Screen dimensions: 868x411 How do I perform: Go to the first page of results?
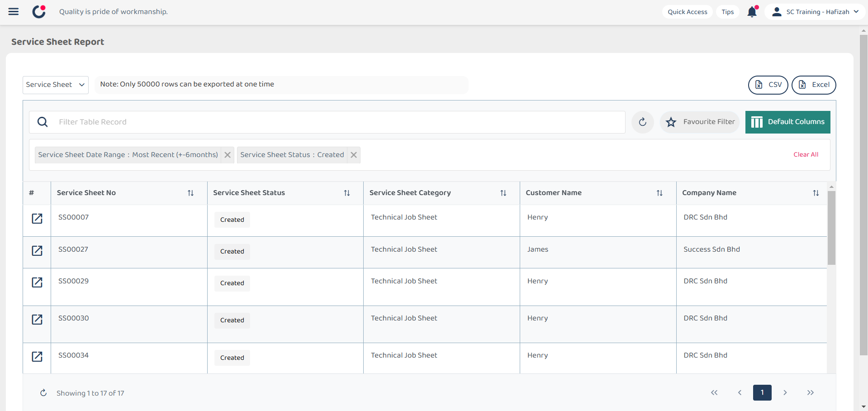[x=714, y=392]
